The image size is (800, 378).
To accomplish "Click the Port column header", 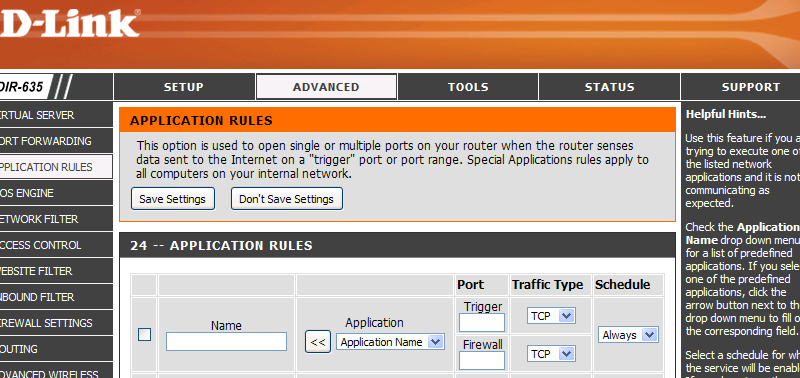I will 471,285.
